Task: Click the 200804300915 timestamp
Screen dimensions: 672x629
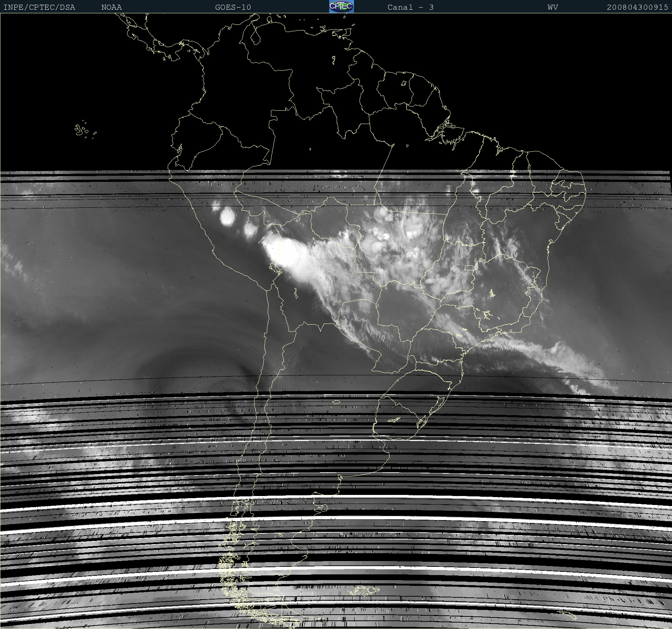Action: pyautogui.click(x=637, y=7)
